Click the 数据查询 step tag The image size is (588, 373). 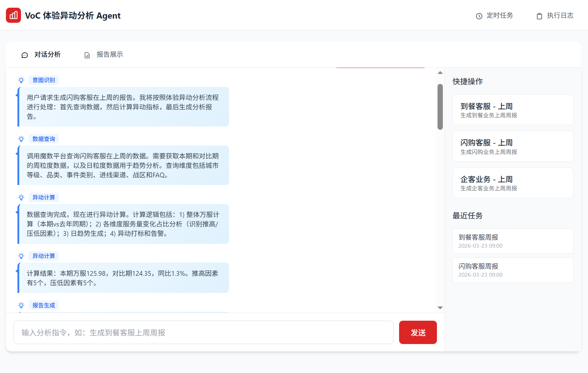click(x=44, y=139)
